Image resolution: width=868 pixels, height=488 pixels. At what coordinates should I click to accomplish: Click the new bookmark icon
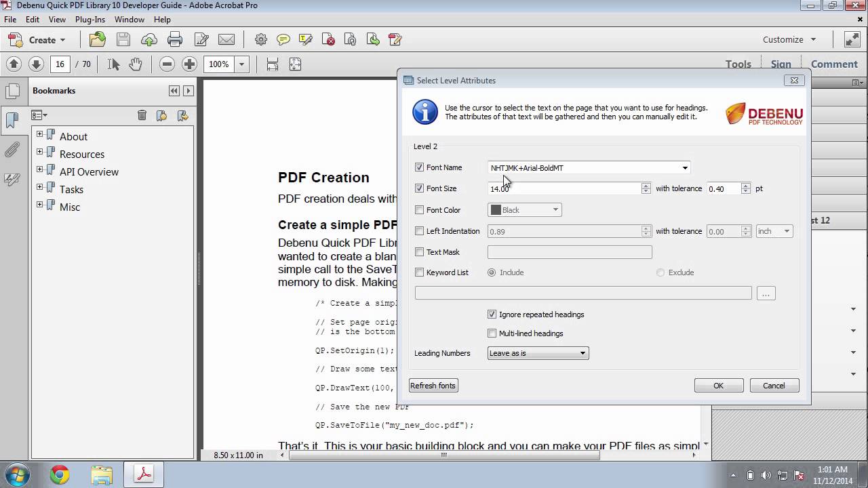click(161, 115)
